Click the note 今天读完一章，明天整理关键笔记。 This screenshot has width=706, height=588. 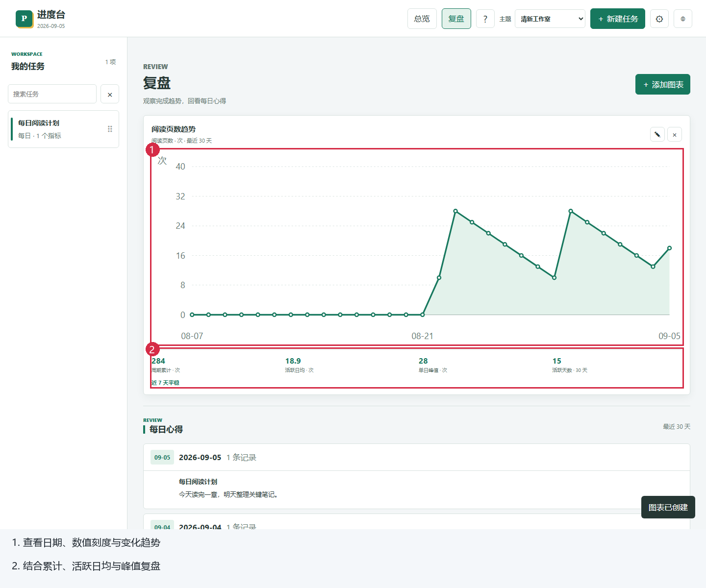click(x=229, y=494)
